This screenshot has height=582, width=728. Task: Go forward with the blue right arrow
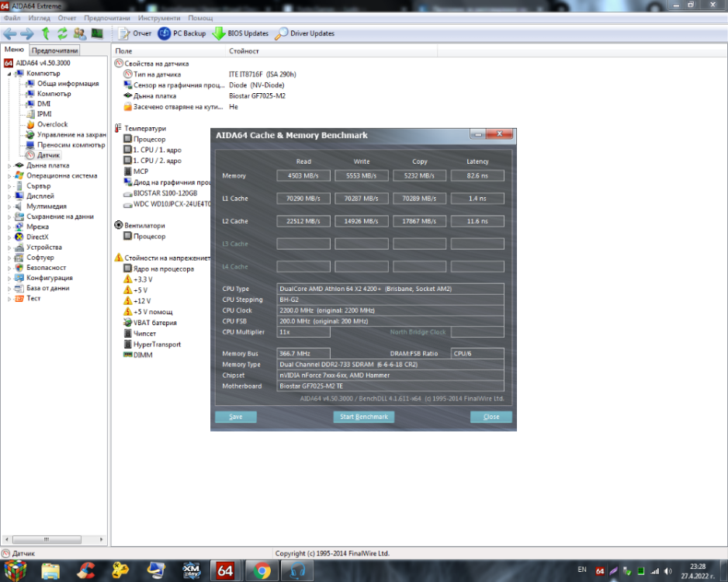[x=27, y=33]
